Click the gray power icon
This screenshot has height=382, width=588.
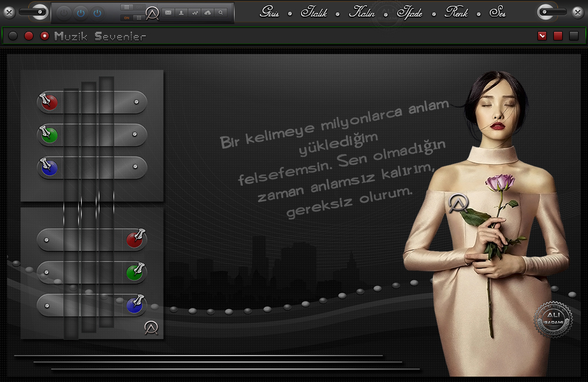64,12
